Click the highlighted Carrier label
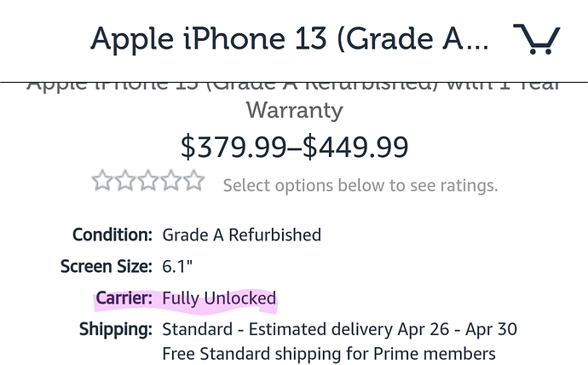This screenshot has height=365, width=588. pos(124,298)
